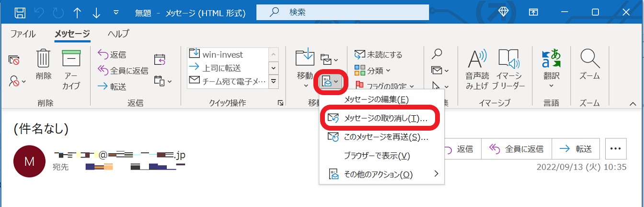Click the previous item up arrow

click(77, 12)
